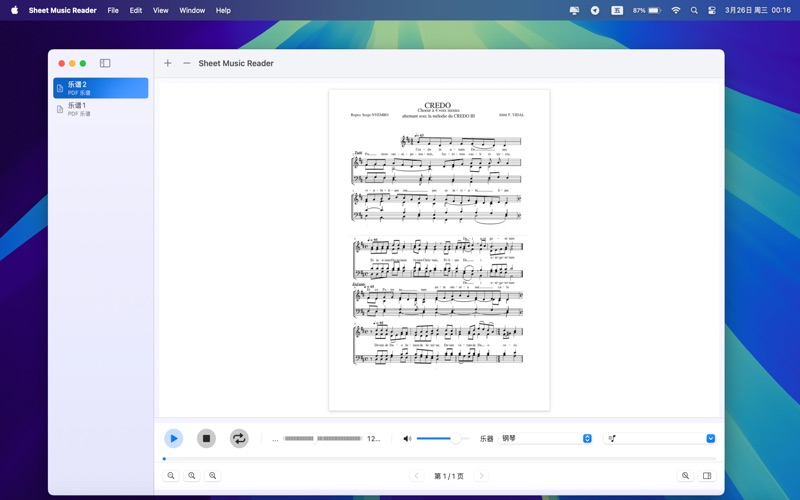800x500 pixels.
Task: Click the Stop playback button
Action: coord(206,438)
